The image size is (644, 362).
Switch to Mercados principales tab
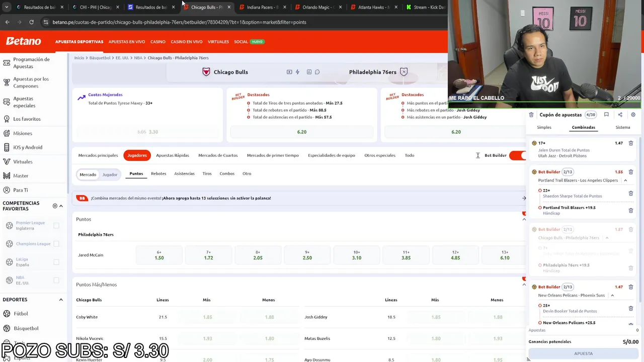point(98,155)
